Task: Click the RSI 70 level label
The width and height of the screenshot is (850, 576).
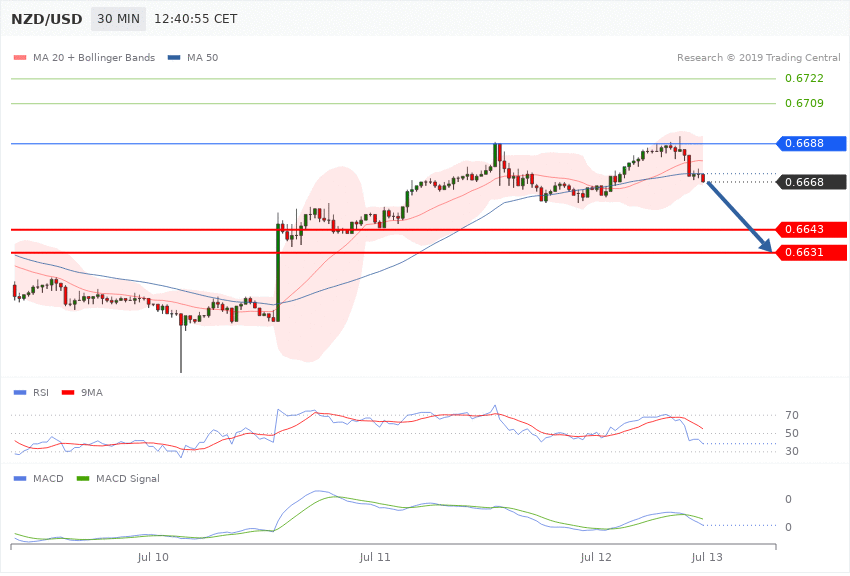Action: pyautogui.click(x=791, y=416)
